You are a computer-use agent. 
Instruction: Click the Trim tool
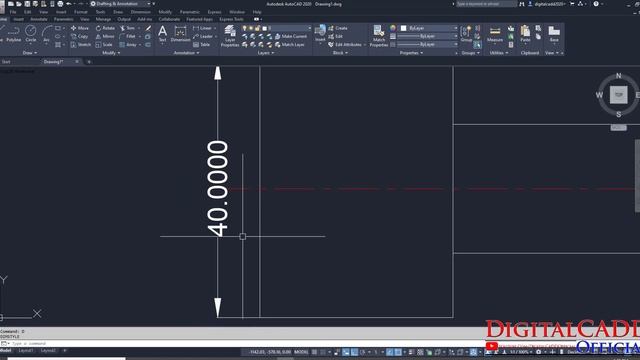click(127, 28)
